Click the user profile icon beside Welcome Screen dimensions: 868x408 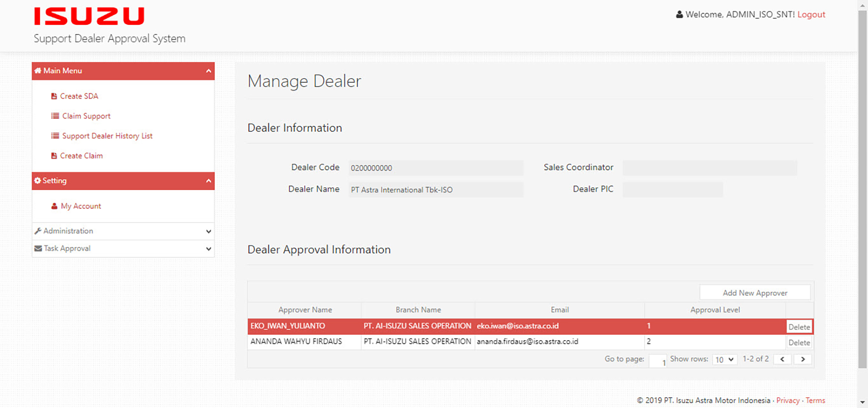point(679,14)
